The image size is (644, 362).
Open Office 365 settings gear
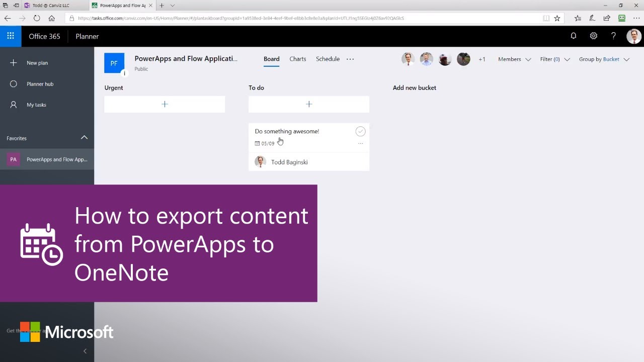point(594,36)
